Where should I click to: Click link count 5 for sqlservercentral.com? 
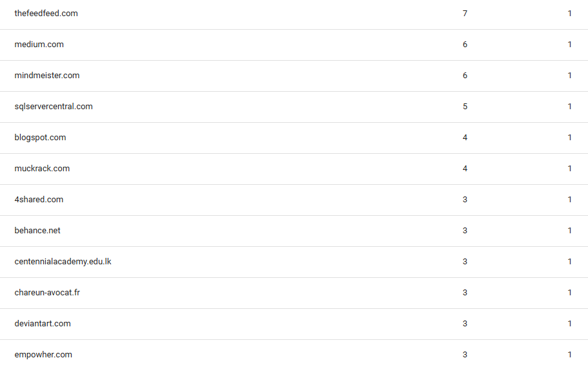pyautogui.click(x=465, y=107)
